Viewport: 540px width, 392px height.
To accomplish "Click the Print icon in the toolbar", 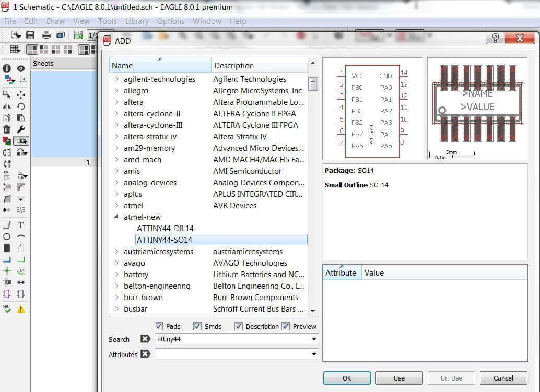I will (46, 35).
